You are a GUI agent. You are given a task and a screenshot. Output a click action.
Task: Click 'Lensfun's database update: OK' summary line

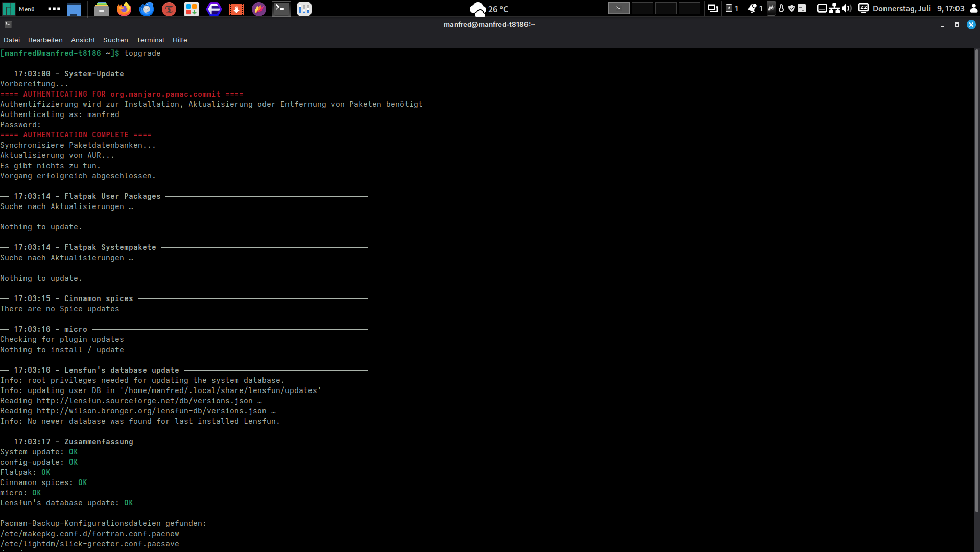pos(66,503)
